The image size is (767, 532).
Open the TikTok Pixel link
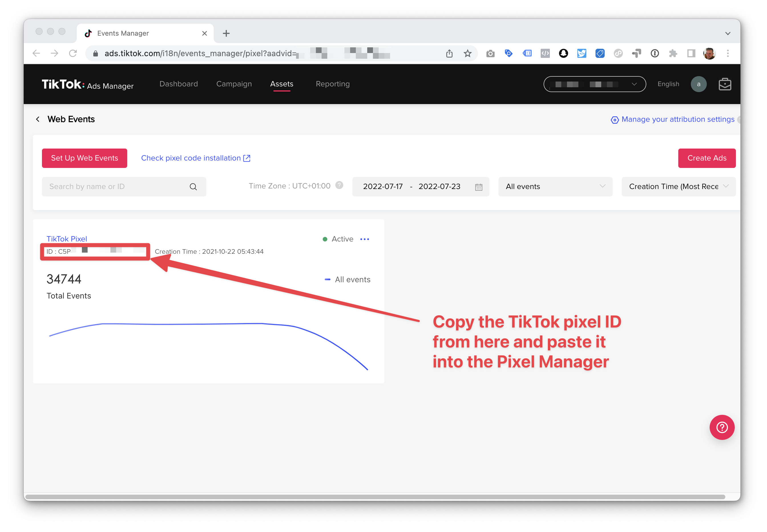[67, 239]
